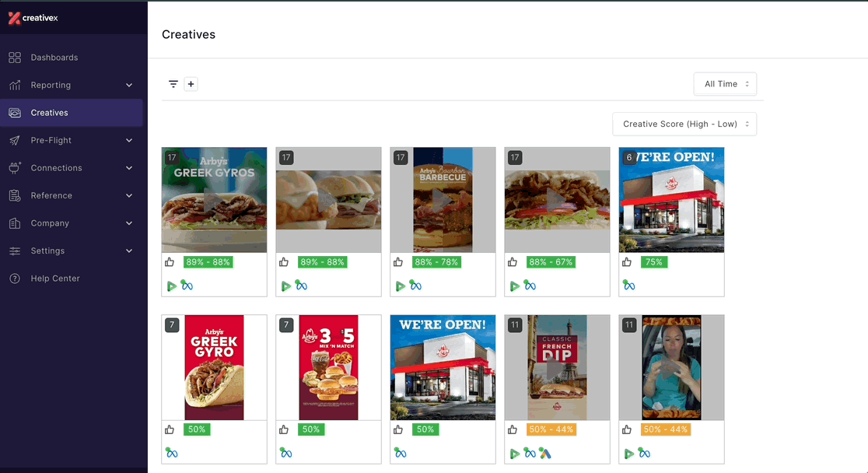Screen dimensions: 868x473
Task: Click green play icon under Greek Gyros video
Action: coord(172,286)
